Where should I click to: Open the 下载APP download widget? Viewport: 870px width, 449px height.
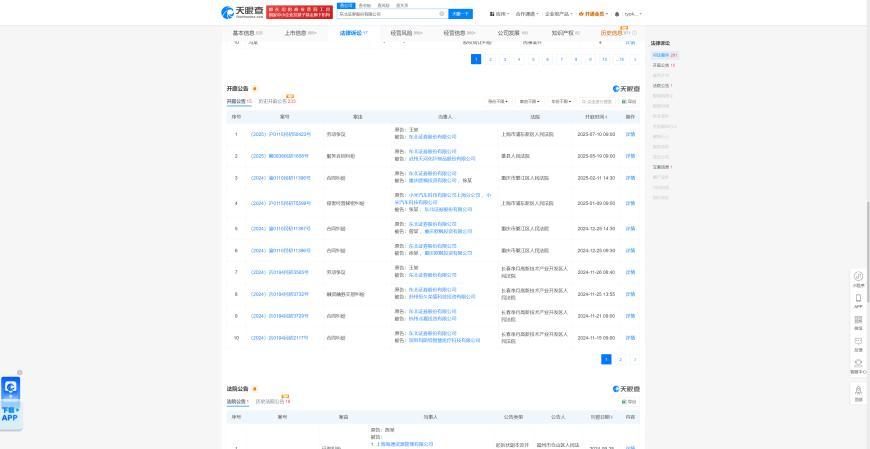click(x=11, y=401)
